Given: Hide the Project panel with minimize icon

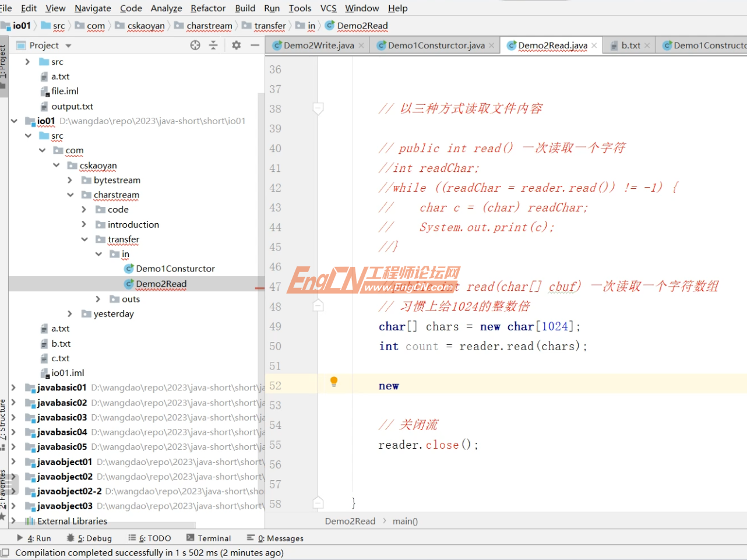Looking at the screenshot, I should click(x=255, y=45).
